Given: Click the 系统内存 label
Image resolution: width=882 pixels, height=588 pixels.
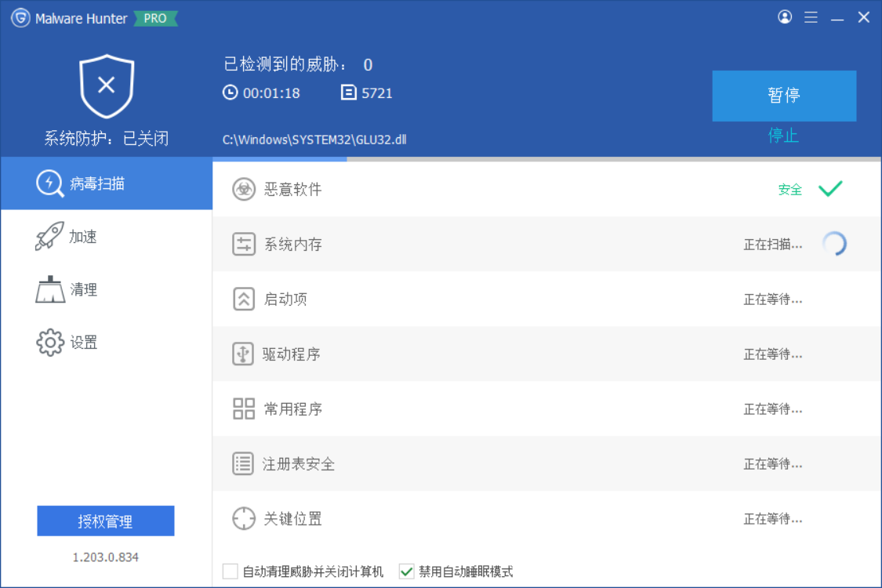Looking at the screenshot, I should (x=292, y=244).
